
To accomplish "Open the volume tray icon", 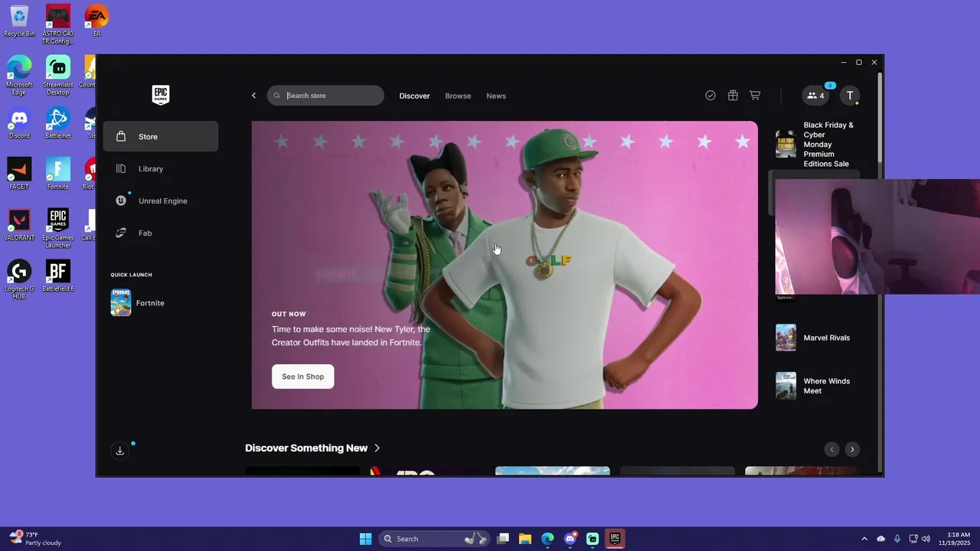I will [x=926, y=539].
